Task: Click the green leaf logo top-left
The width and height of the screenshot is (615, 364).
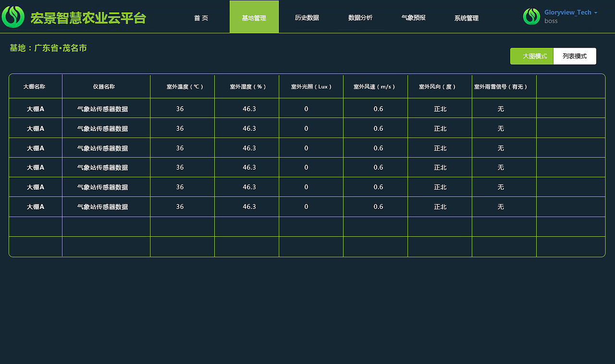Action: 13,16
